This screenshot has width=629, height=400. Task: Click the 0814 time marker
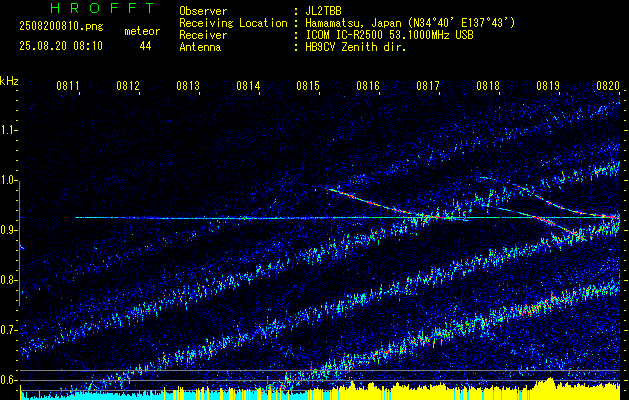pyautogui.click(x=248, y=86)
